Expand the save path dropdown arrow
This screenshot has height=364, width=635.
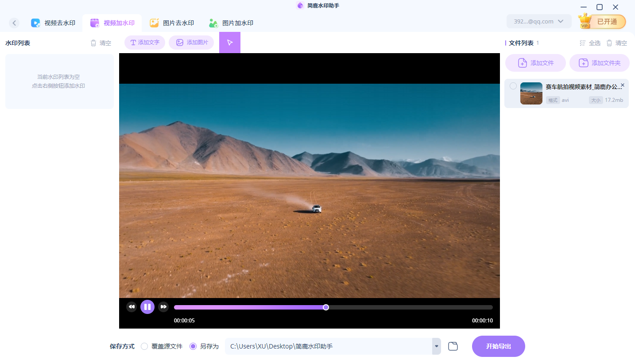click(x=437, y=346)
